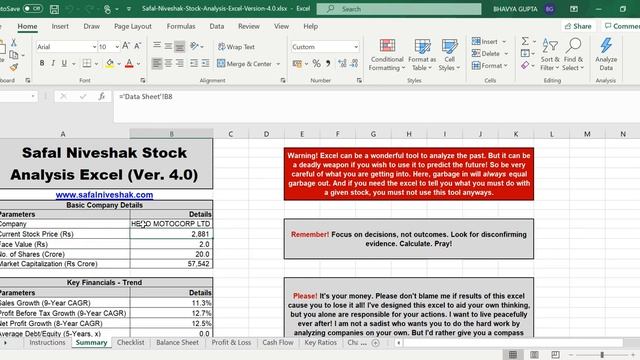The height and width of the screenshot is (360, 640).
Task: Switch to Cash Flow sheet tab
Action: pos(278,342)
